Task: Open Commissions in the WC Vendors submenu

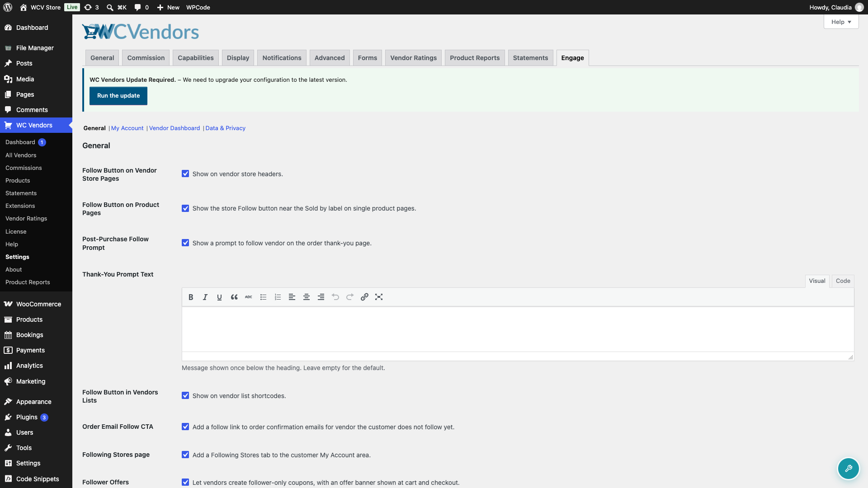Action: (x=24, y=168)
